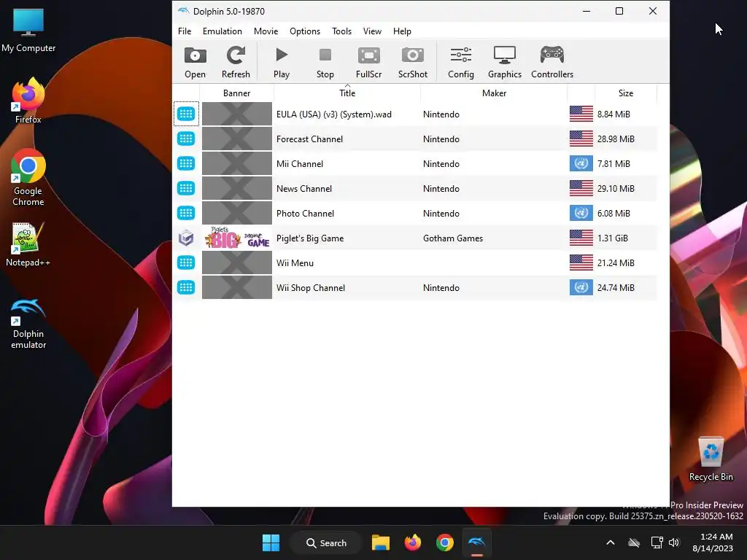Click the Wii platform icon of News Channel

pos(186,188)
